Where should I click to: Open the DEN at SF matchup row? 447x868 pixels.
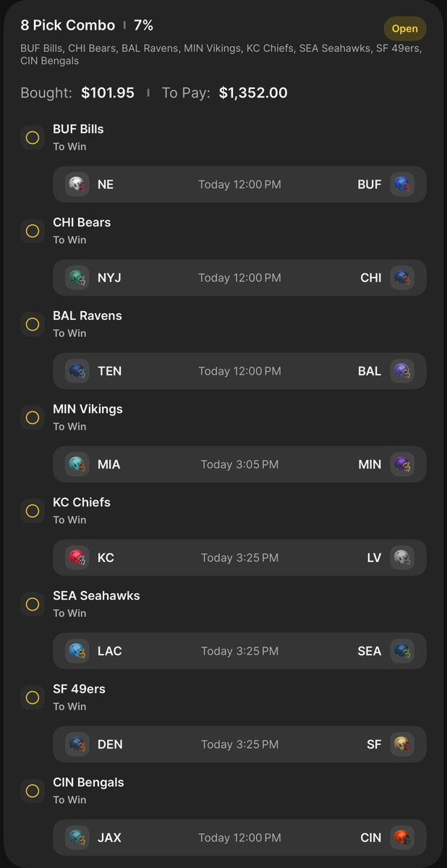point(239,744)
